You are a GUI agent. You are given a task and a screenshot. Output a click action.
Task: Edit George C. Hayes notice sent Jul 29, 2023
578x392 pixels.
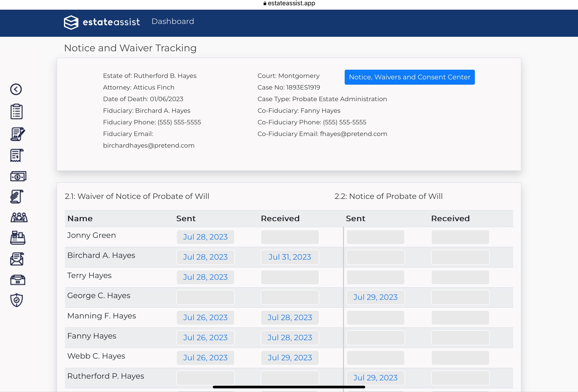tap(375, 297)
